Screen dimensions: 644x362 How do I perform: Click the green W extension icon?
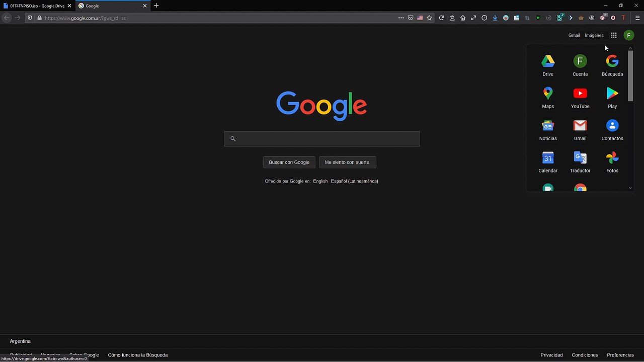click(x=538, y=18)
